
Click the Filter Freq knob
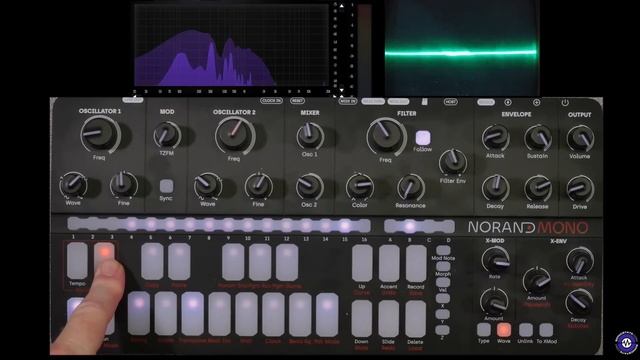[385, 136]
